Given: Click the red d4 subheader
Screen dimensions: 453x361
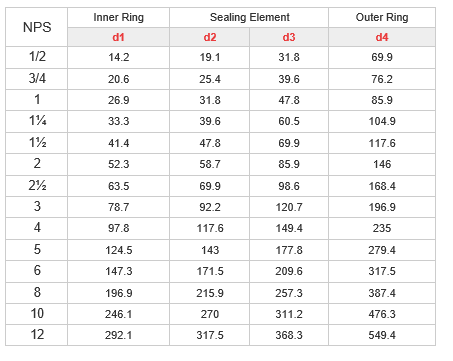Looking at the screenshot, I should point(382,37).
